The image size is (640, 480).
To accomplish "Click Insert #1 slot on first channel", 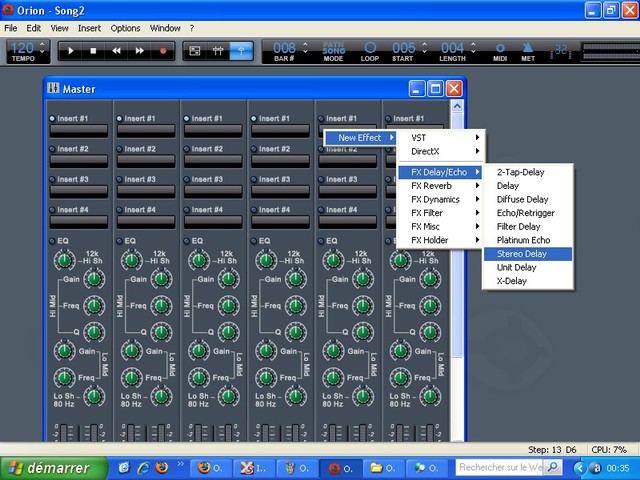I will coord(79,131).
